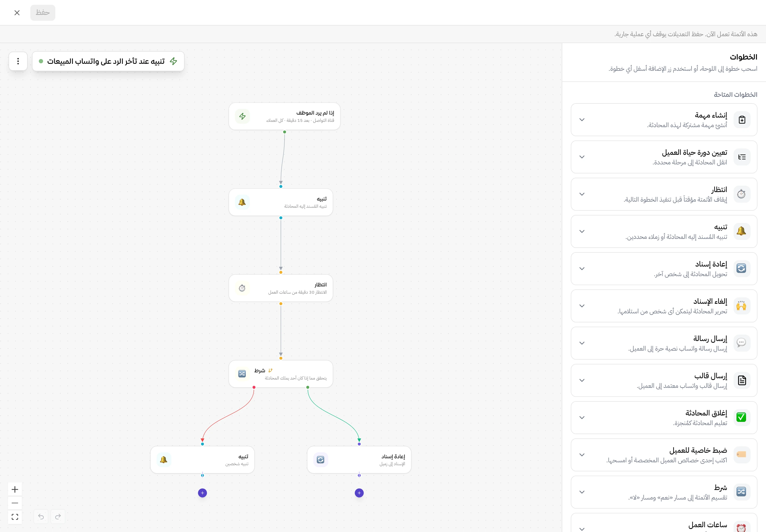Click the zoom out minus icon
766x532 pixels.
[15, 503]
